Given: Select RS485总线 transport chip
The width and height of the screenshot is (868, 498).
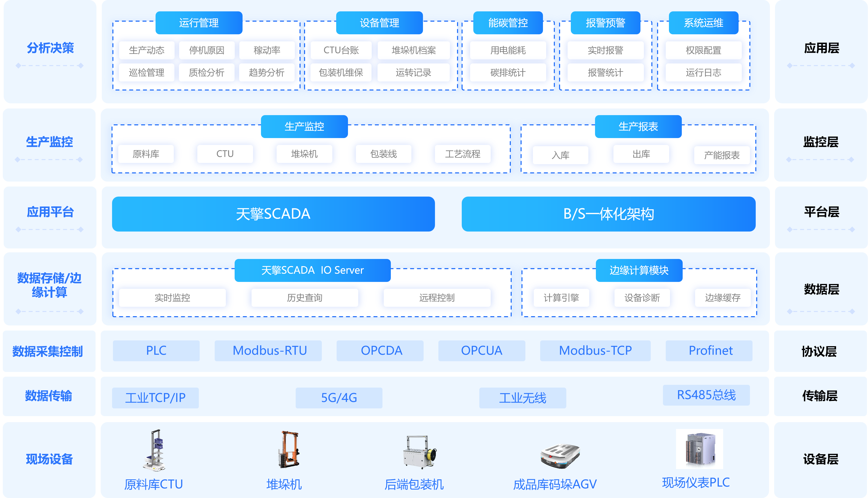Looking at the screenshot, I should pyautogui.click(x=706, y=395).
